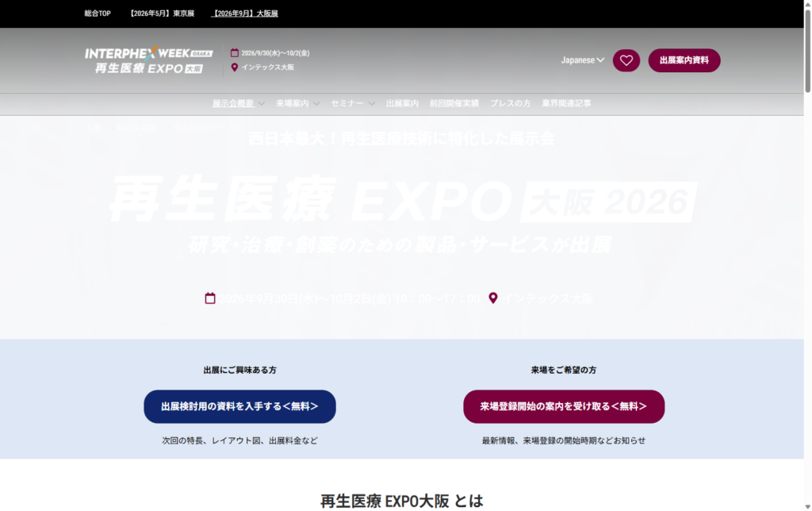Click the page's vertical scrollbar
The width and height of the screenshot is (812, 511).
coord(807,238)
